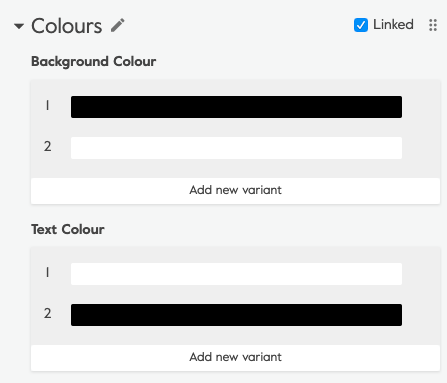Click the Linked label text
Screen dimensions: 447x383
[x=393, y=25]
